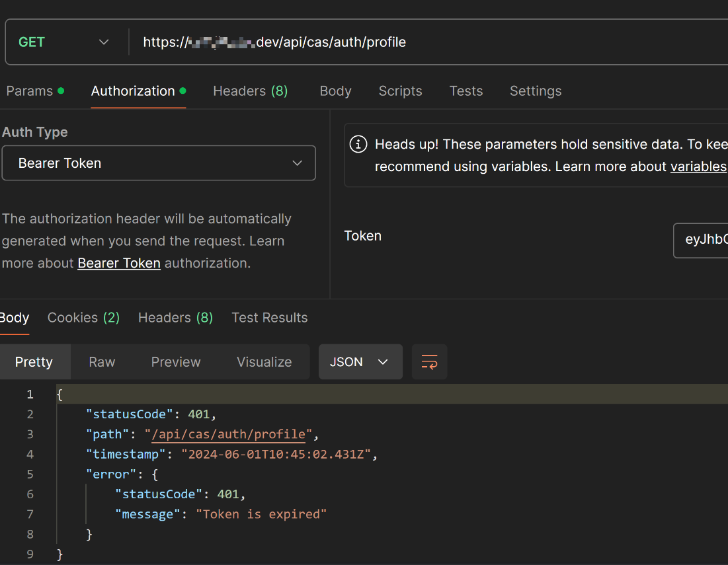Switch to Raw response view

click(102, 362)
